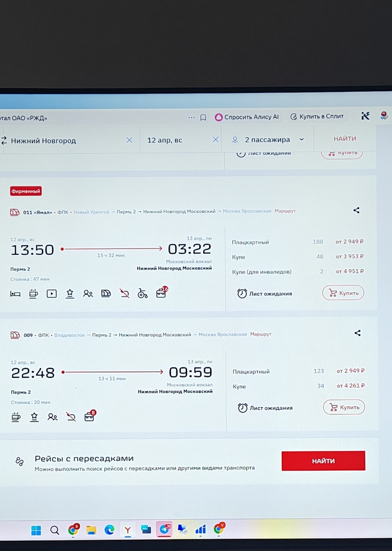The image size is (392, 551).
Task: Clear the 12 апр date field
Action: click(216, 140)
